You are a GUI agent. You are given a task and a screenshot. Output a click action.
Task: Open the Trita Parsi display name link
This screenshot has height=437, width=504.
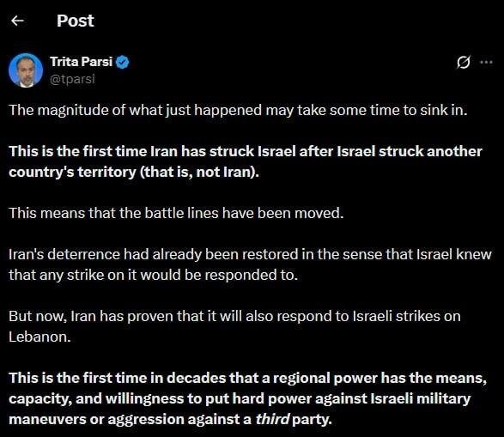point(82,61)
